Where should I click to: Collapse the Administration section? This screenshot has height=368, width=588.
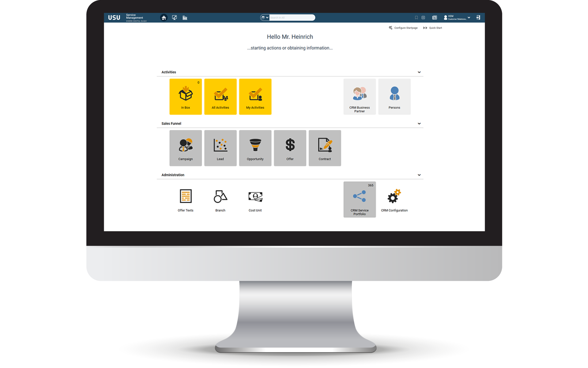(419, 175)
